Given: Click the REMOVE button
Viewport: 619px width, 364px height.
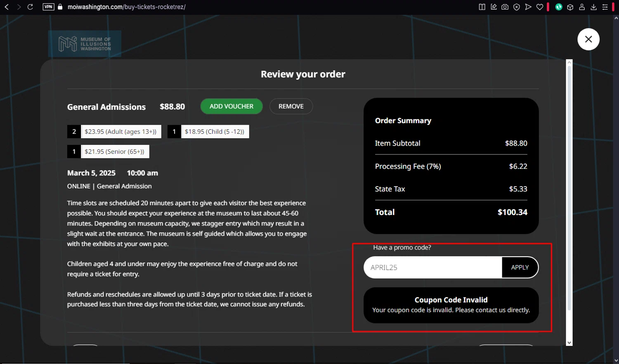Looking at the screenshot, I should pyautogui.click(x=291, y=106).
